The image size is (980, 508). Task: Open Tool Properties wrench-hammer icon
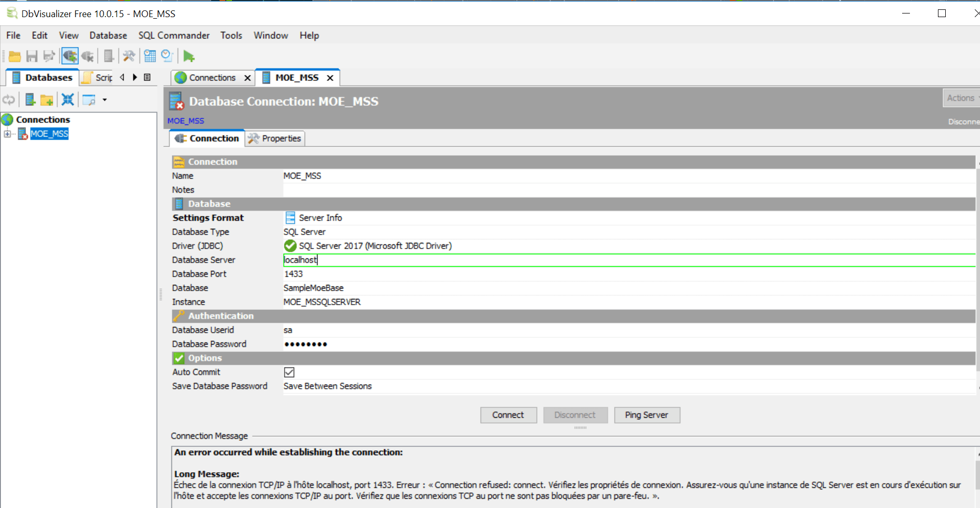tap(129, 56)
